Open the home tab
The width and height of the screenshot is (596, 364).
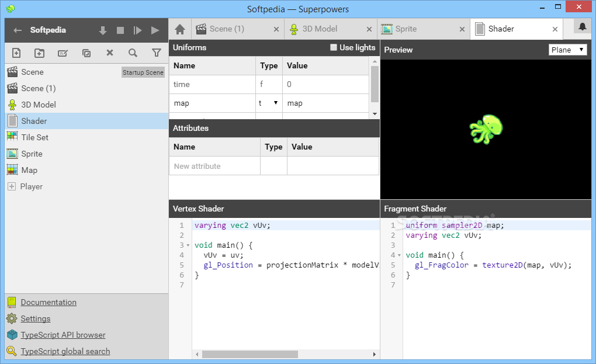point(180,29)
